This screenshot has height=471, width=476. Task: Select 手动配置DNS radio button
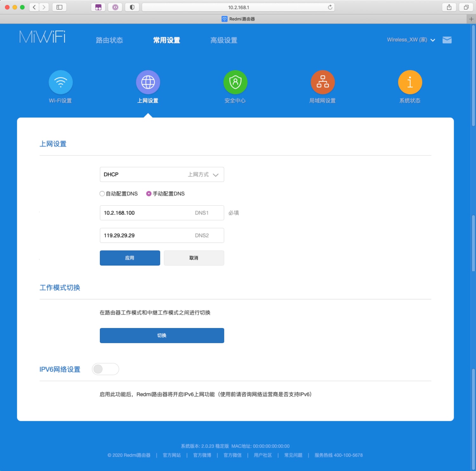[x=149, y=193]
